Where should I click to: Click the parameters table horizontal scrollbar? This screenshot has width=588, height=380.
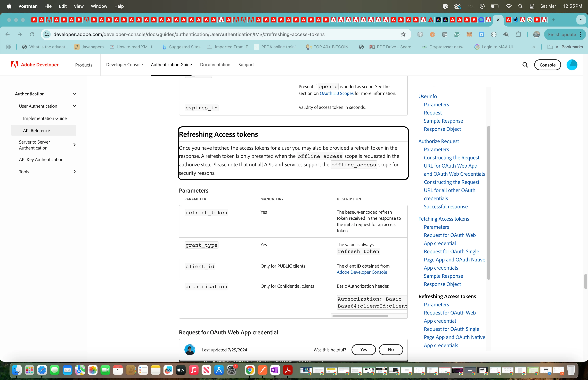360,316
